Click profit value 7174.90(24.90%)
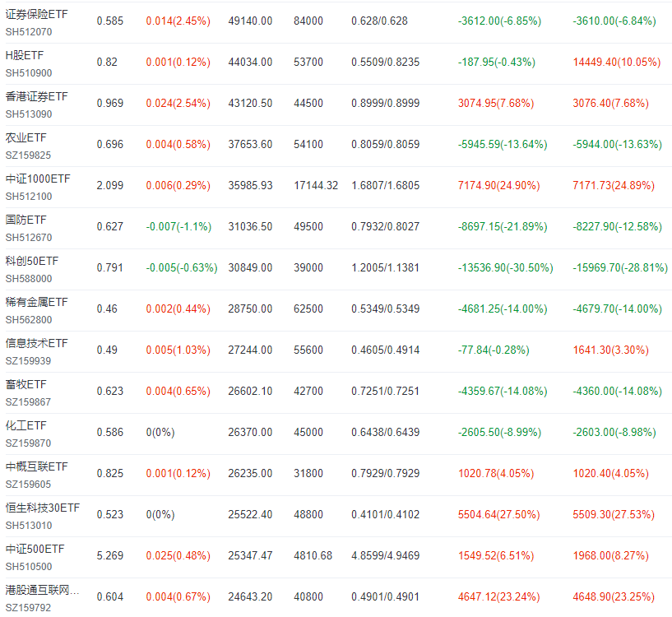Viewport: 672px width, 617px height. [498, 186]
